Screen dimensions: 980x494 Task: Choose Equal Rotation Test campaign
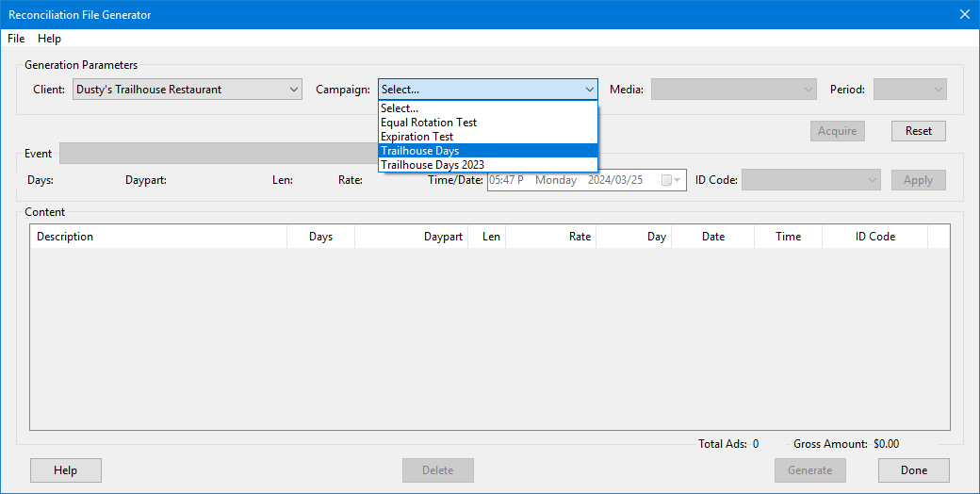(429, 123)
